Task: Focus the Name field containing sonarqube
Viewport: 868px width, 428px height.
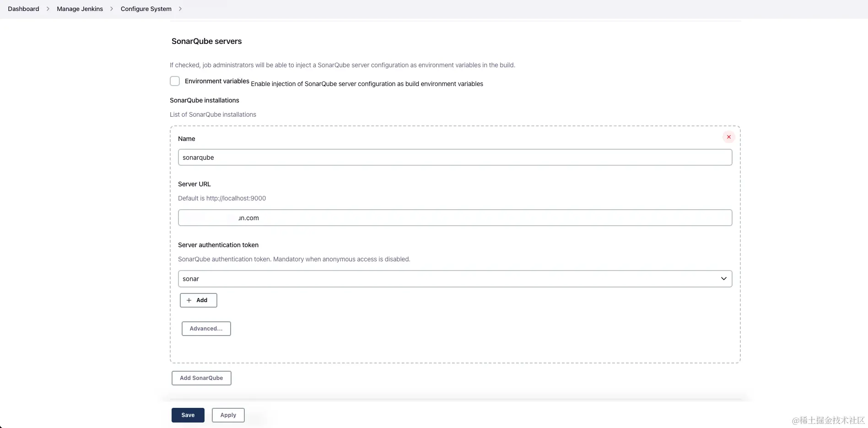Action: [455, 157]
